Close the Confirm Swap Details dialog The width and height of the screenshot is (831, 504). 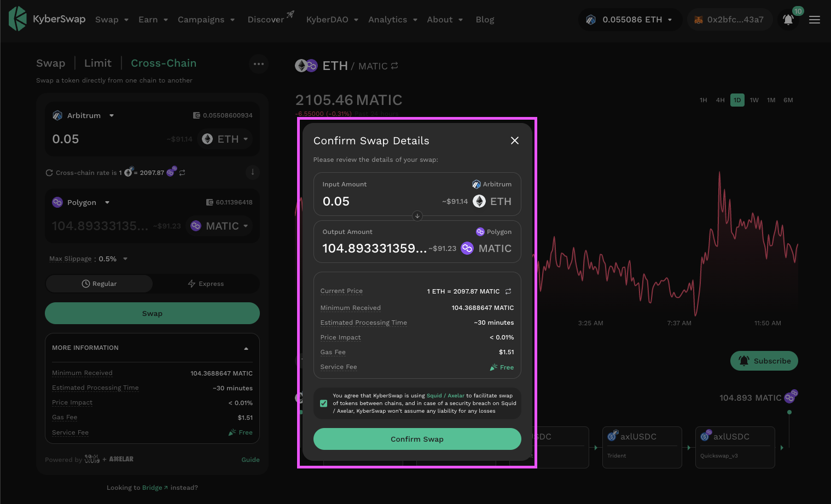[x=514, y=140]
